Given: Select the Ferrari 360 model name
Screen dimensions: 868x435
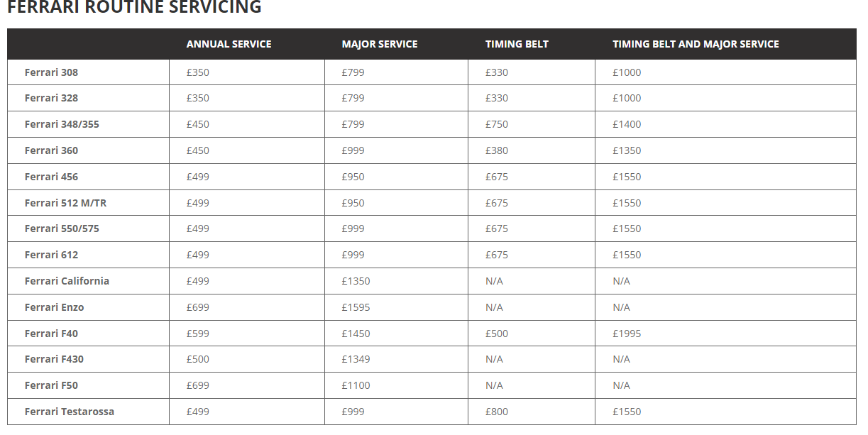Looking at the screenshot, I should tap(51, 150).
